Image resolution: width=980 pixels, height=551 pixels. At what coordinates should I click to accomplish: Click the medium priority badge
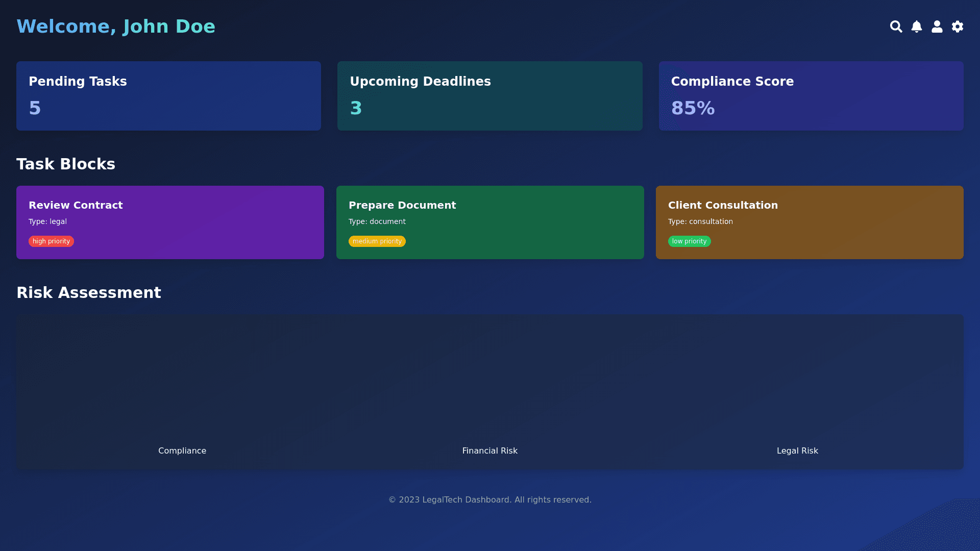click(x=377, y=241)
